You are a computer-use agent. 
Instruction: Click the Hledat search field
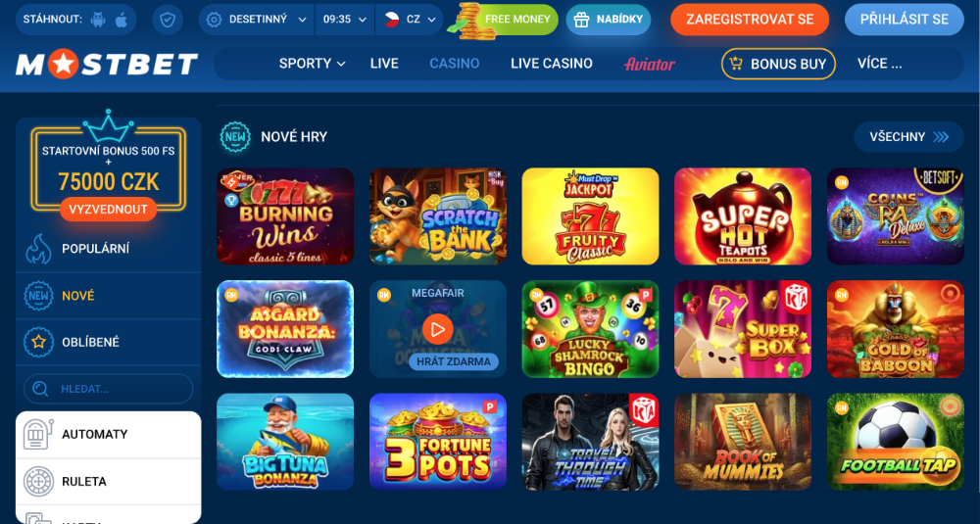108,389
